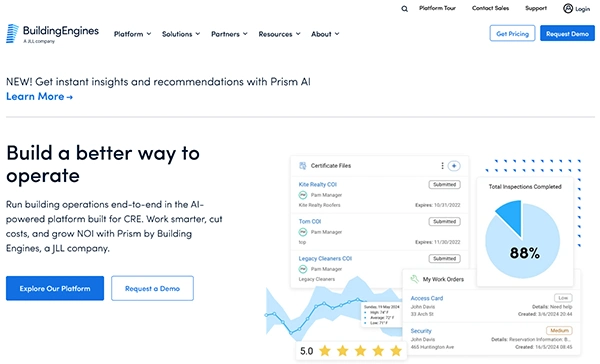Click the 5.0 rating value
This screenshot has width=600, height=364.
pyautogui.click(x=307, y=351)
